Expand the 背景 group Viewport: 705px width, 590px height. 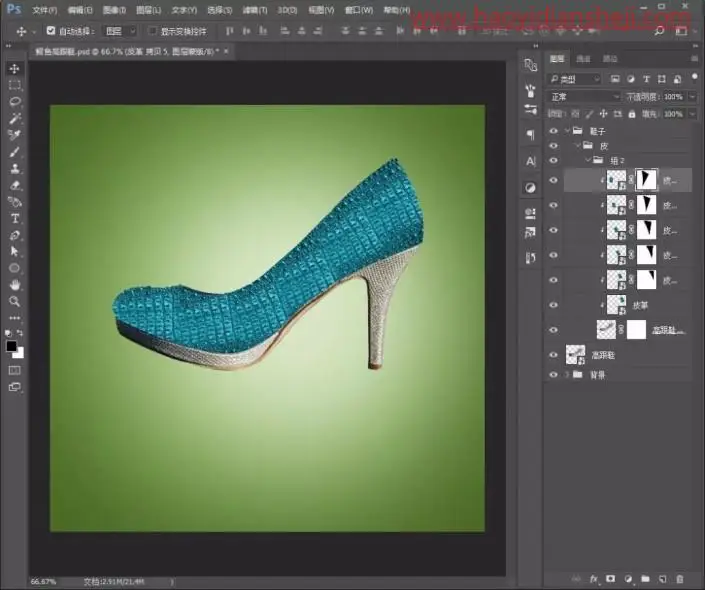(x=567, y=375)
